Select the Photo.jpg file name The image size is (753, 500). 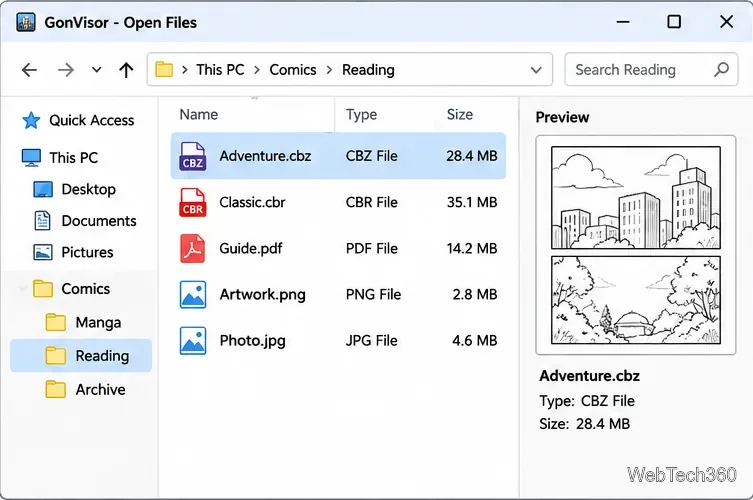[253, 341]
